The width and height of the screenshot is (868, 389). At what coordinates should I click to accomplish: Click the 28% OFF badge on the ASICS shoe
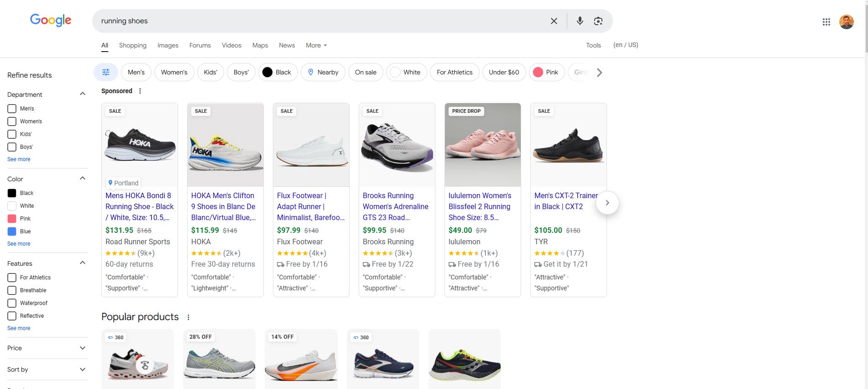pos(200,337)
